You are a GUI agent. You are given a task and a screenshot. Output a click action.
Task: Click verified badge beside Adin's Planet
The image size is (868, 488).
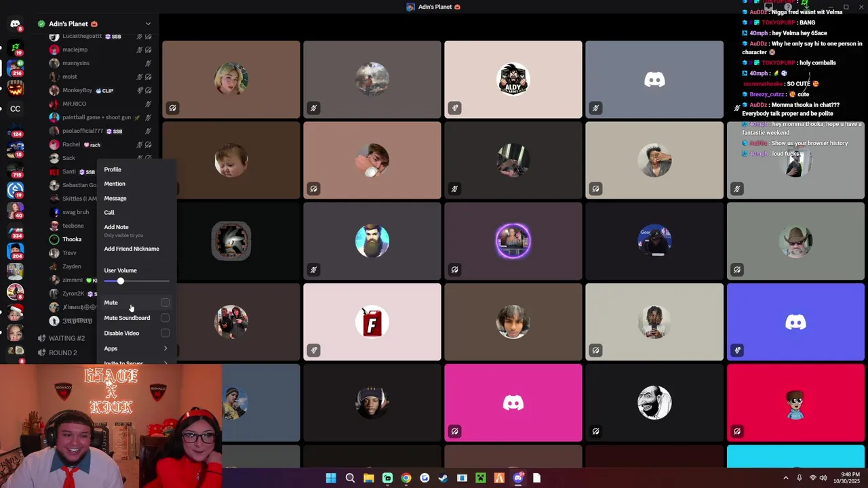click(42, 24)
